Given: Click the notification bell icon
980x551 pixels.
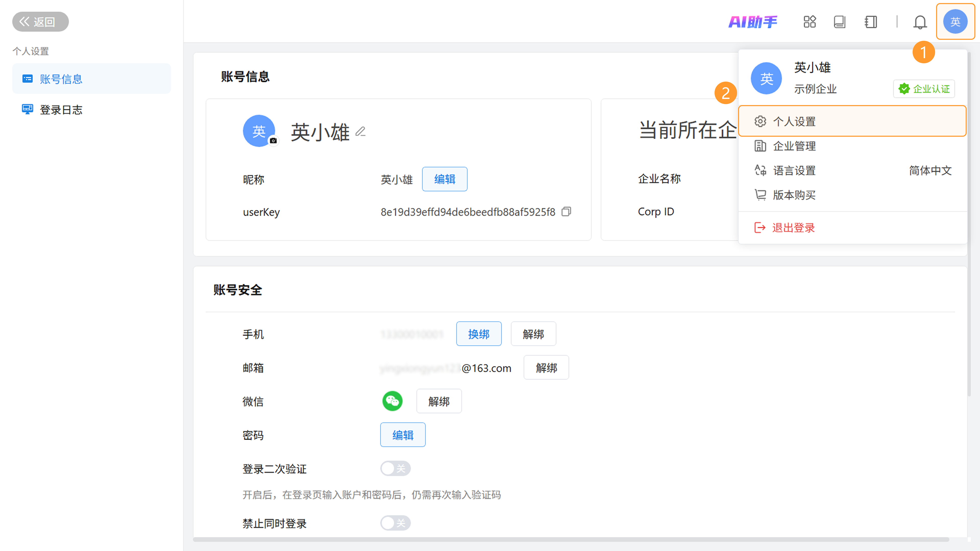Looking at the screenshot, I should pyautogui.click(x=920, y=22).
